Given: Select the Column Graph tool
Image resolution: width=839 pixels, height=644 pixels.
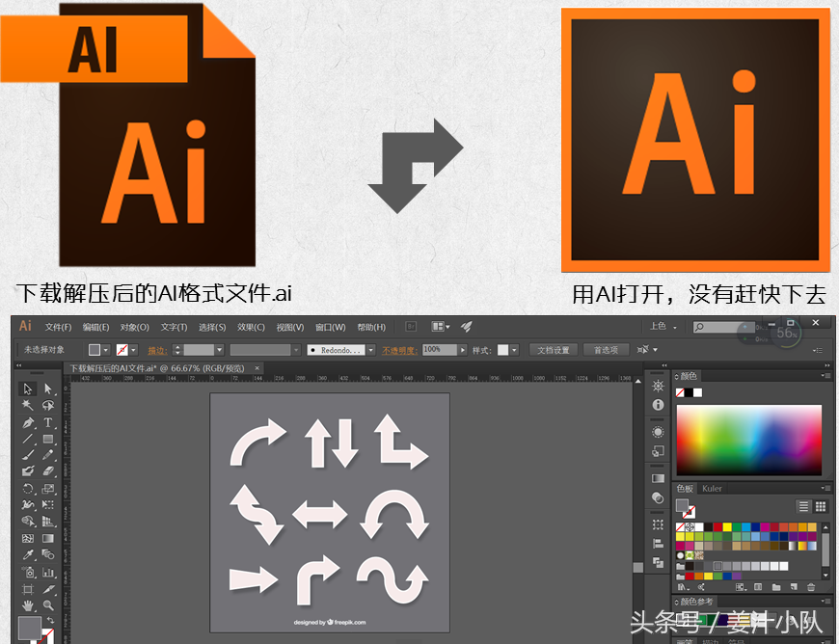Looking at the screenshot, I should (x=47, y=573).
